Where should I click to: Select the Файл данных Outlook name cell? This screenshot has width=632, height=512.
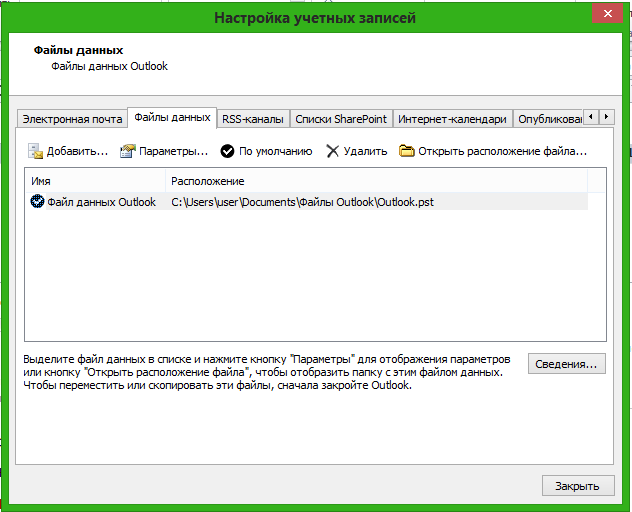pyautogui.click(x=101, y=202)
